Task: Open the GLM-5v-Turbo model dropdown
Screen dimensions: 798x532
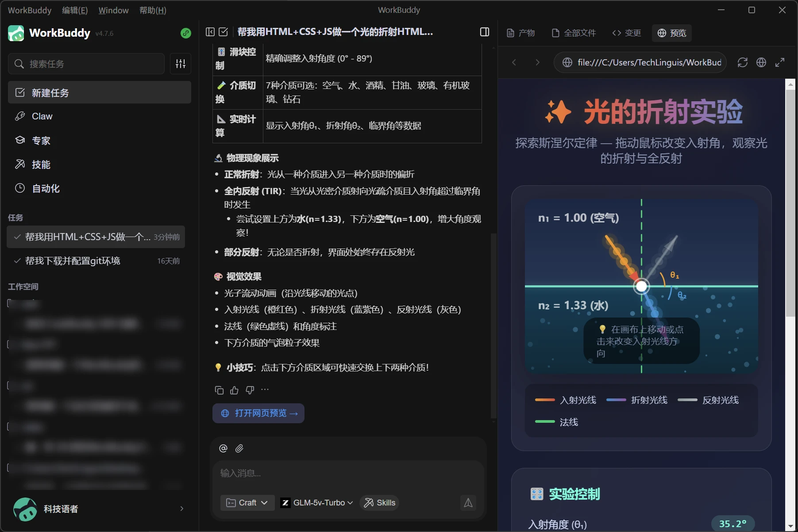Action: point(317,503)
